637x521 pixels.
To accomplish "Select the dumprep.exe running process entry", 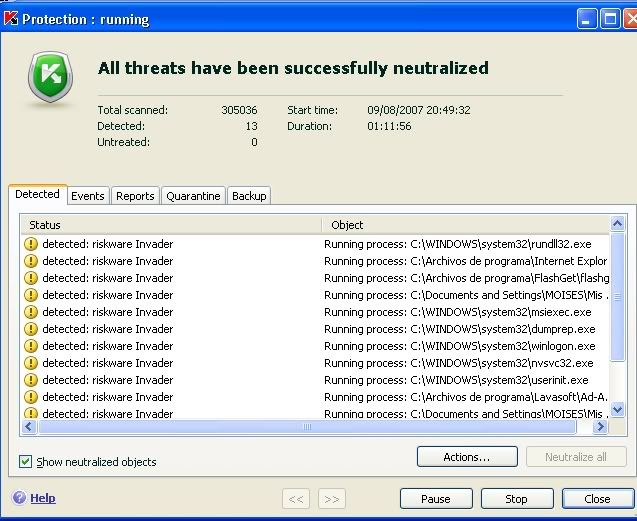I will click(x=315, y=329).
